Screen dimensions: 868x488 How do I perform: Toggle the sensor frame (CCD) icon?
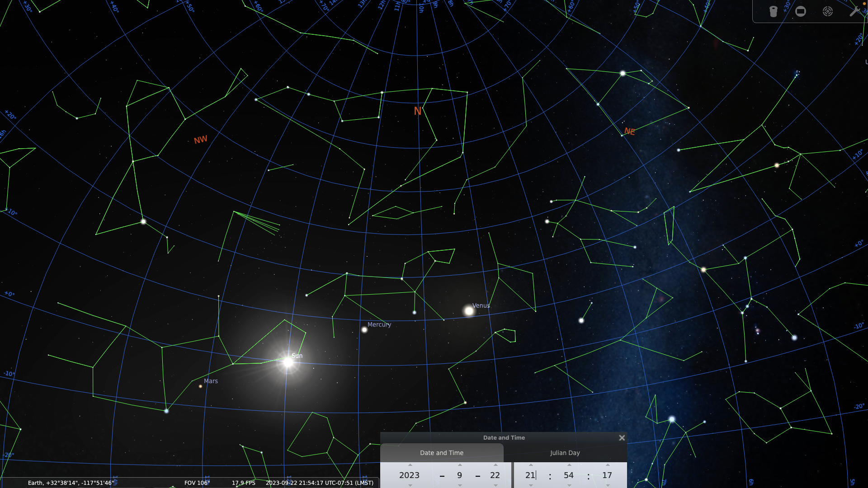click(x=801, y=11)
